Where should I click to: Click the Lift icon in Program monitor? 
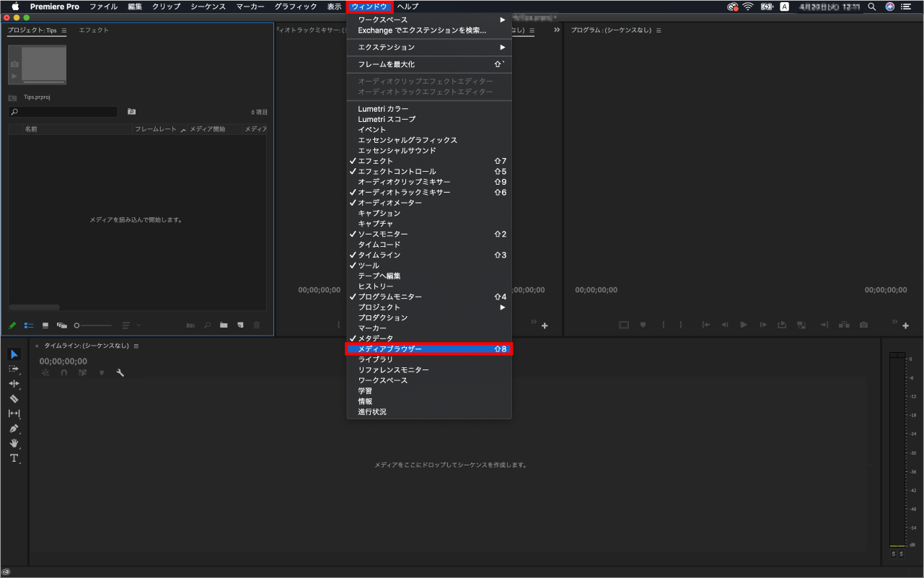point(782,325)
